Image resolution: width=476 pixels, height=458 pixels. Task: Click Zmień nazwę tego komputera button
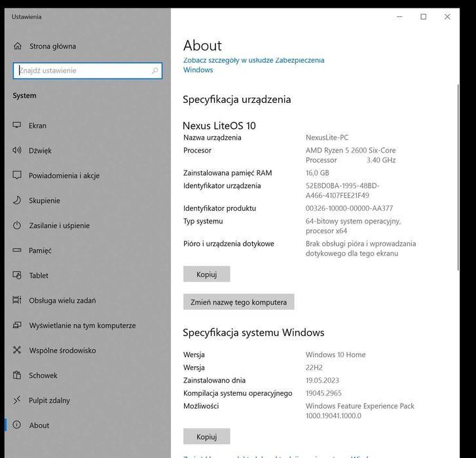tap(238, 302)
